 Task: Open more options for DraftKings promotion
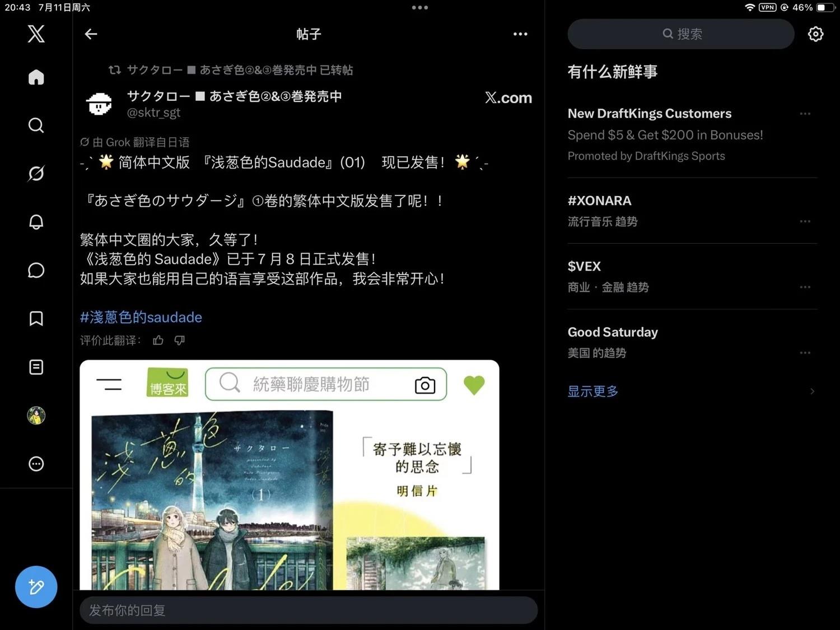805,114
